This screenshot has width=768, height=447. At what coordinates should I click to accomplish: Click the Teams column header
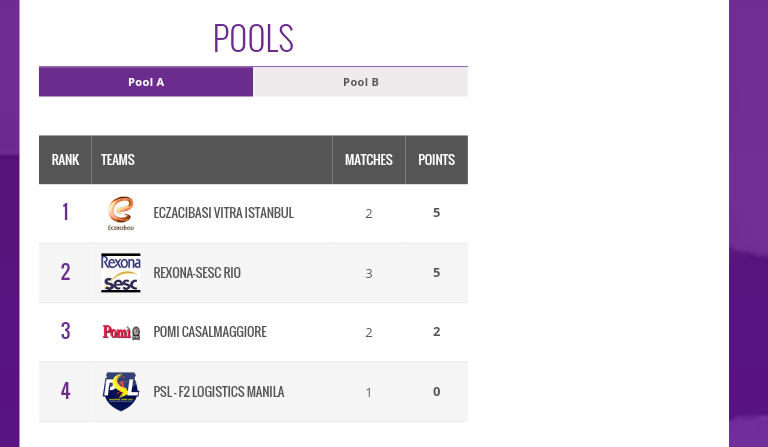click(x=118, y=160)
